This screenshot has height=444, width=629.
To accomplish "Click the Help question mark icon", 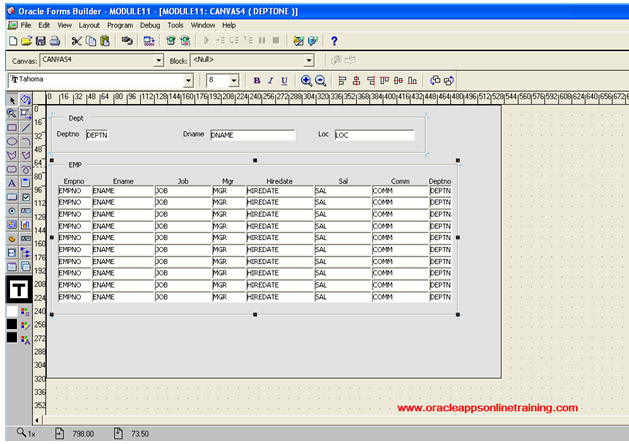I will [334, 41].
